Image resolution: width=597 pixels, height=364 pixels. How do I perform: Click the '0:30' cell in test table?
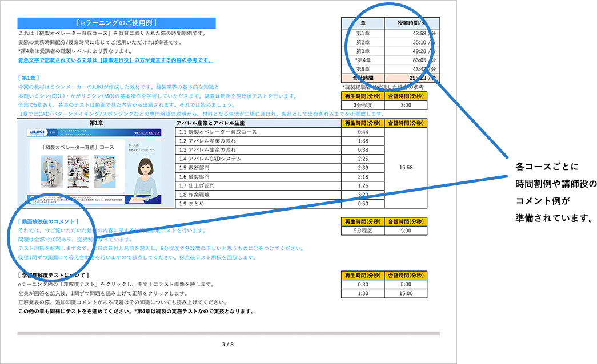click(363, 285)
